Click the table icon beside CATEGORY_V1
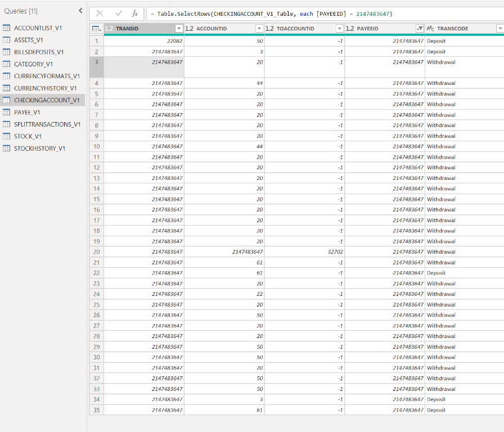This screenshot has height=432, width=504. [x=6, y=64]
